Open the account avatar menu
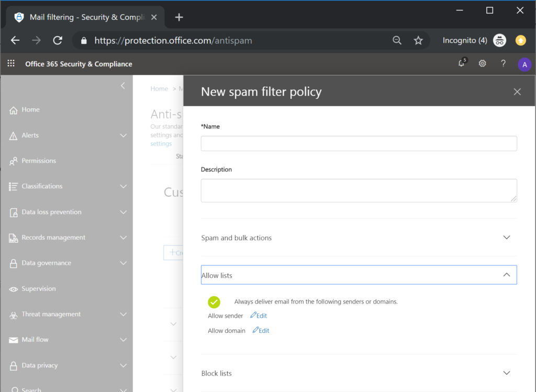Image resolution: width=536 pixels, height=392 pixels. pyautogui.click(x=524, y=64)
